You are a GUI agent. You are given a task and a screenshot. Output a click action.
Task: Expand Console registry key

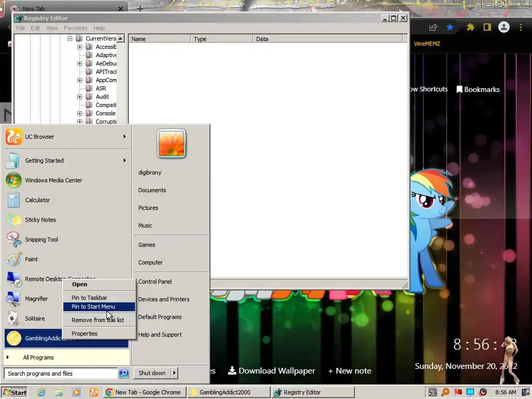point(79,113)
